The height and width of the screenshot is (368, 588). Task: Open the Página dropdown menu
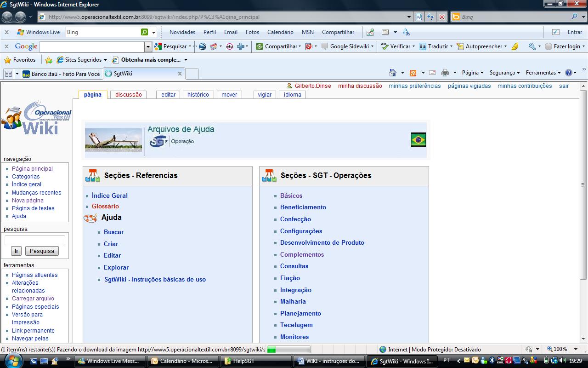[x=473, y=73]
